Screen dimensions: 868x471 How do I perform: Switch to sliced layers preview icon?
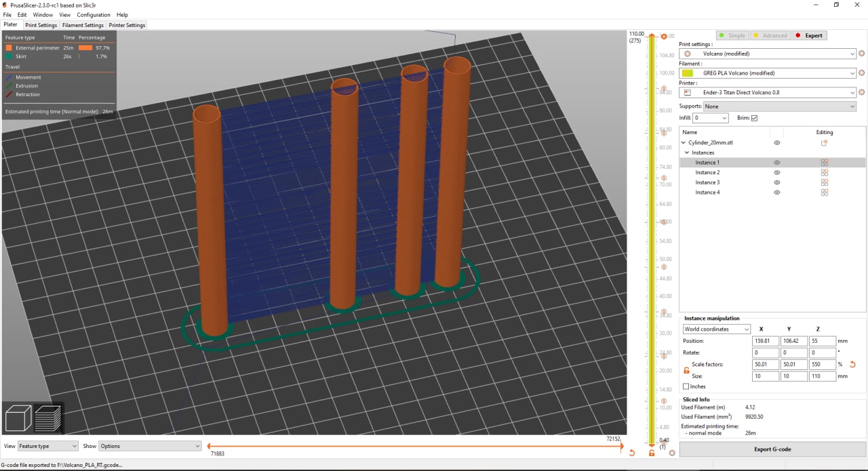tap(49, 417)
